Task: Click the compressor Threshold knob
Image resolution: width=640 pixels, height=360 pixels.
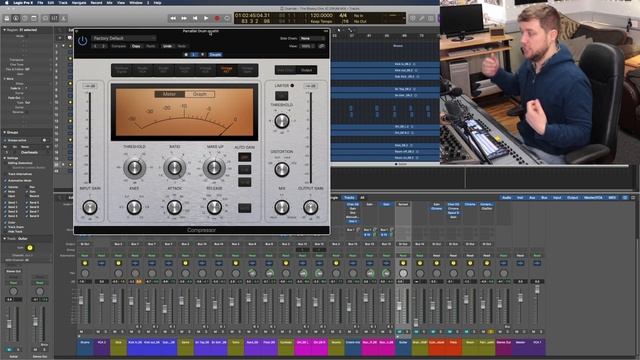Action: [134, 167]
